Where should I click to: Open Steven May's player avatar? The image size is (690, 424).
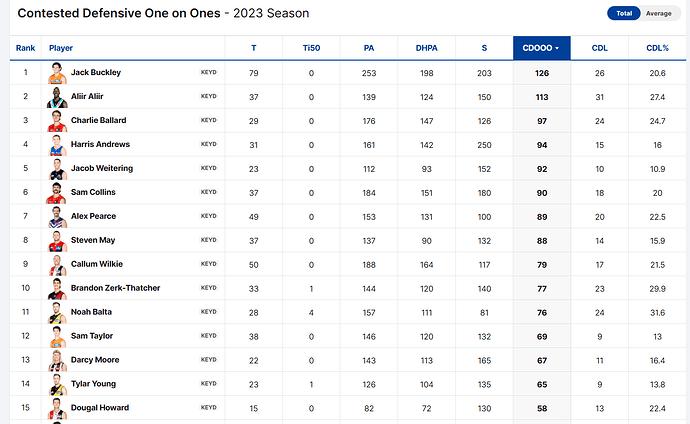point(57,241)
